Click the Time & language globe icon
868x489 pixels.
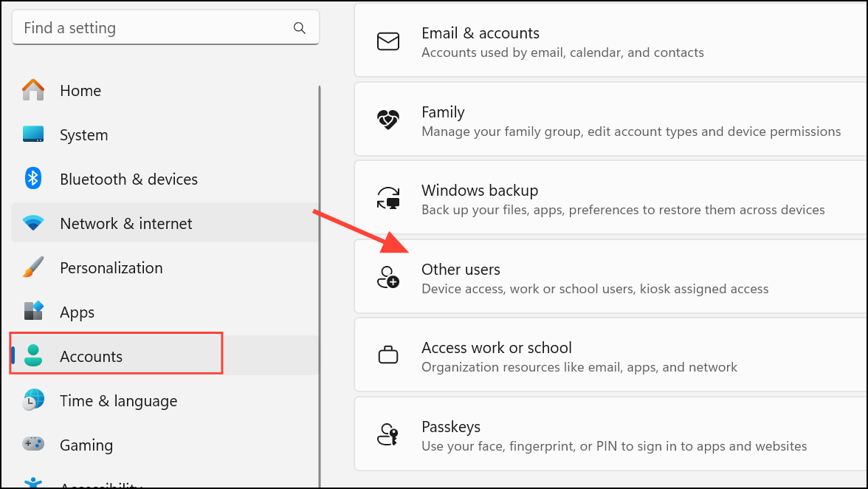point(33,400)
